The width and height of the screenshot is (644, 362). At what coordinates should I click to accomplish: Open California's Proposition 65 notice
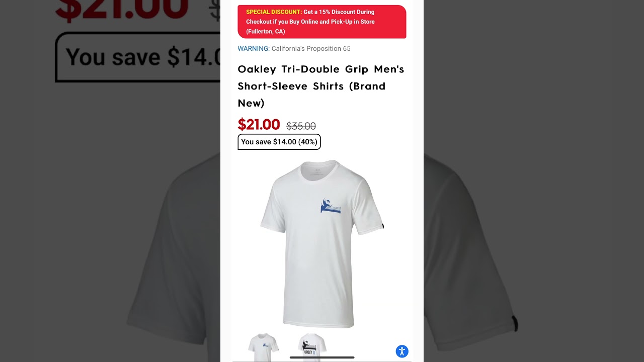pyautogui.click(x=311, y=49)
